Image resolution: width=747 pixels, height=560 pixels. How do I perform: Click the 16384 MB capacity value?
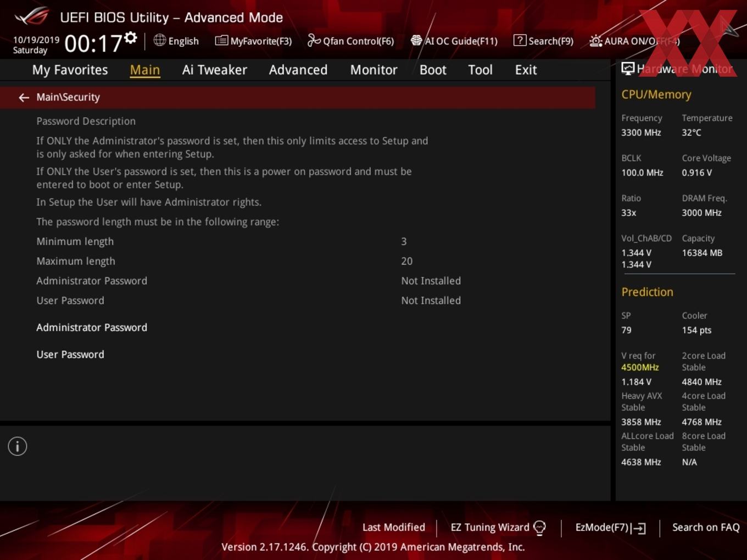(702, 253)
